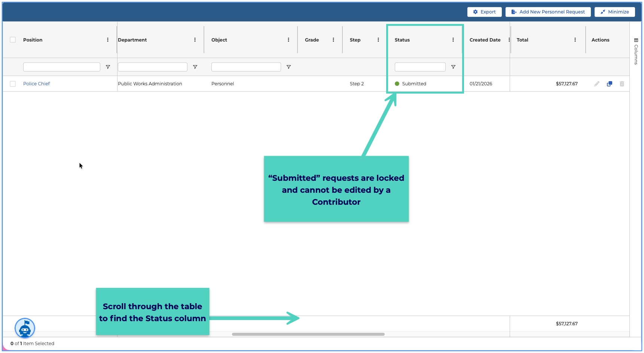
Task: Sort by the Position column header
Action: 33,40
